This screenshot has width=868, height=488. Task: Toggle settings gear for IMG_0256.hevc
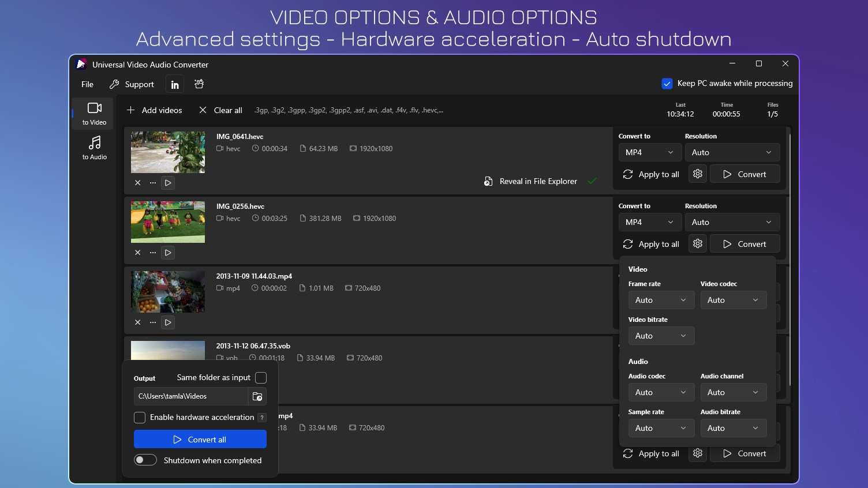698,244
